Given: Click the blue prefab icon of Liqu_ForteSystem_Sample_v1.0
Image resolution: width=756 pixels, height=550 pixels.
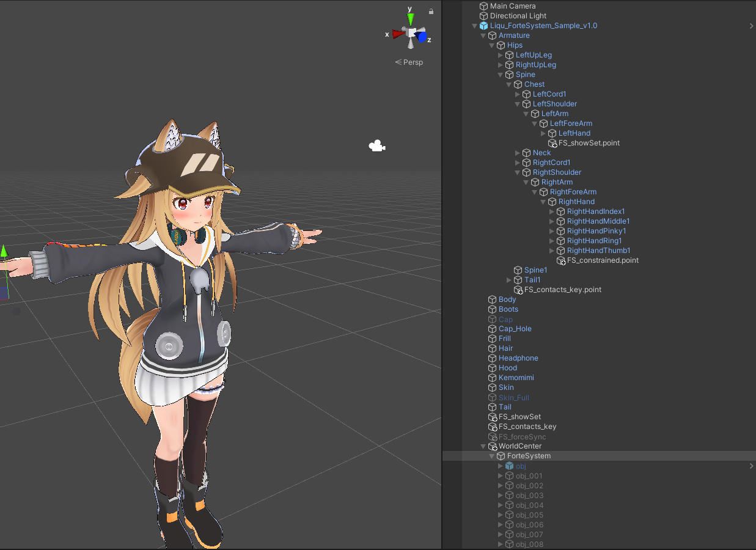Looking at the screenshot, I should (483, 25).
